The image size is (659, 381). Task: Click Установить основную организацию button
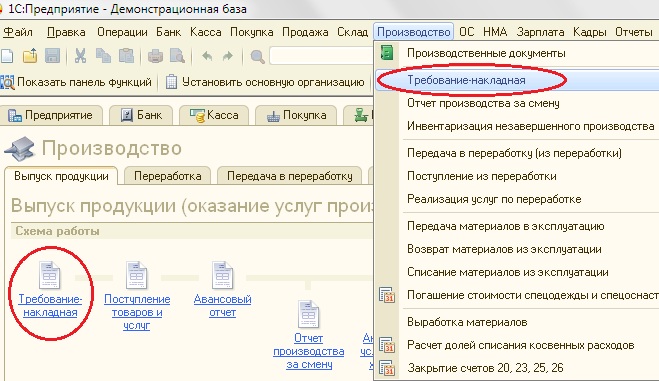coord(265,82)
